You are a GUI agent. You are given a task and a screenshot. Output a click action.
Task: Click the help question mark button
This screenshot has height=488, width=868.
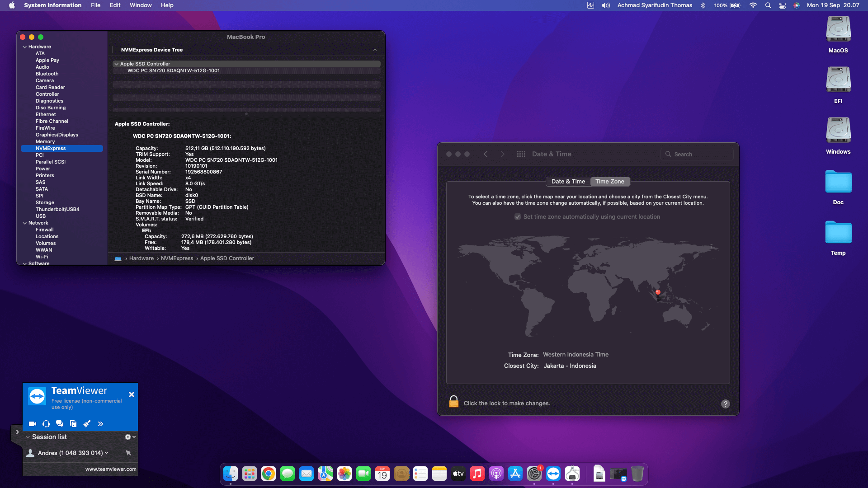coord(725,404)
